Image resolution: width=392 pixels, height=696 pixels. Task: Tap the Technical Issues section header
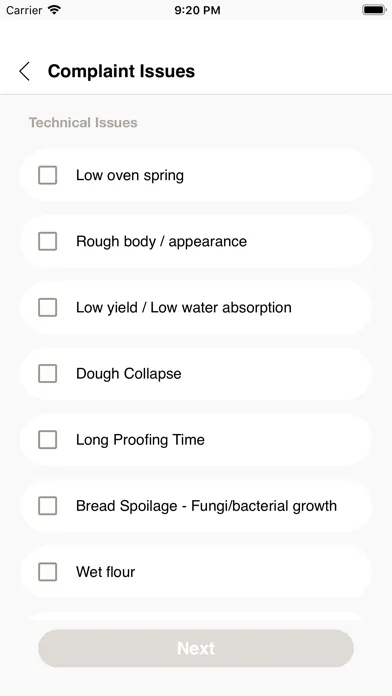click(83, 123)
